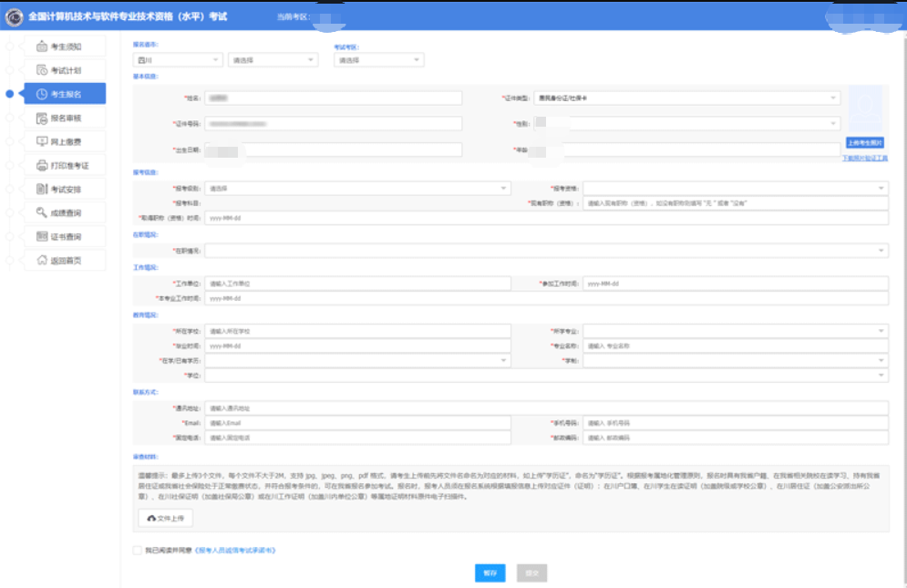Click the 工作单位 input field
907x588 pixels.
[357, 284]
